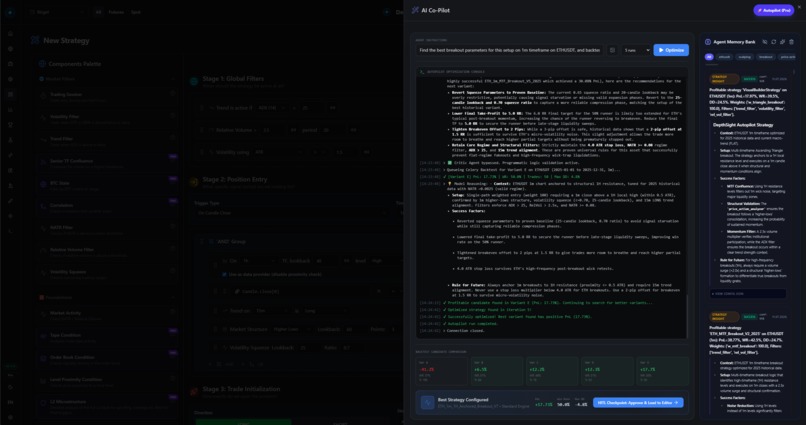The height and width of the screenshot is (425, 806).
Task: Click the optimization console scrollbar
Action: coord(687,316)
